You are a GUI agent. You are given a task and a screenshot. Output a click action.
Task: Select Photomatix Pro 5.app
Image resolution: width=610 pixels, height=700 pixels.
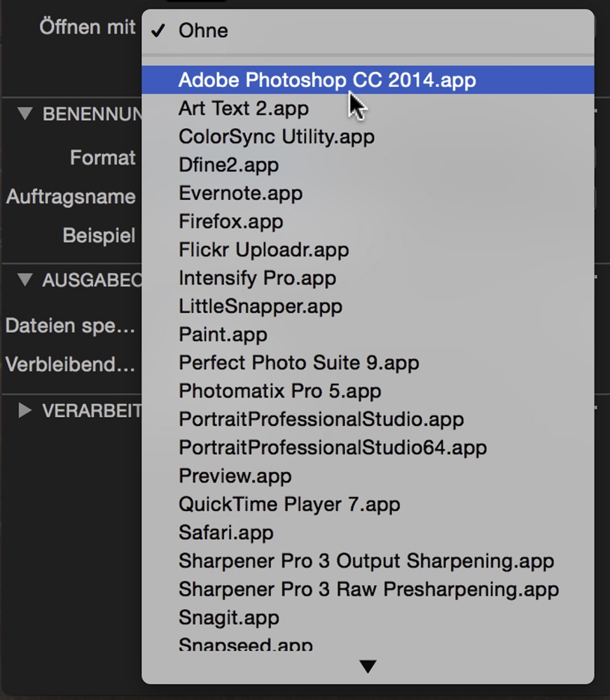tap(368, 391)
